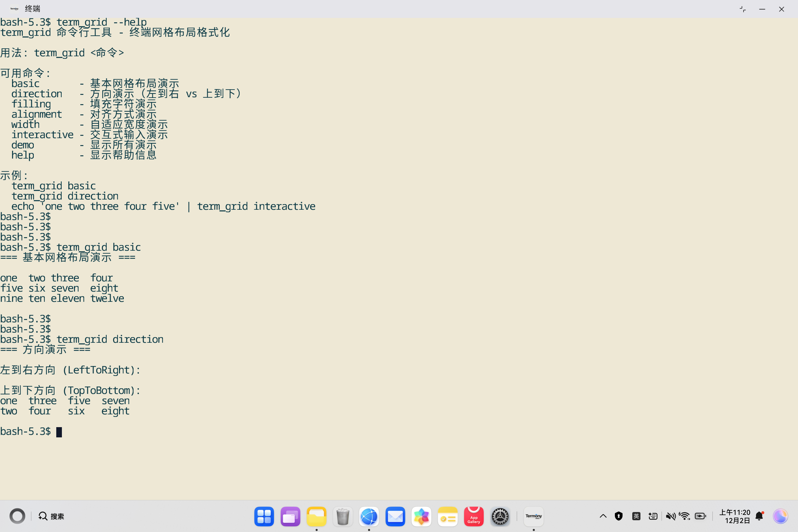Toggle the muted speaker volume icon
798x532 pixels.
click(x=670, y=516)
